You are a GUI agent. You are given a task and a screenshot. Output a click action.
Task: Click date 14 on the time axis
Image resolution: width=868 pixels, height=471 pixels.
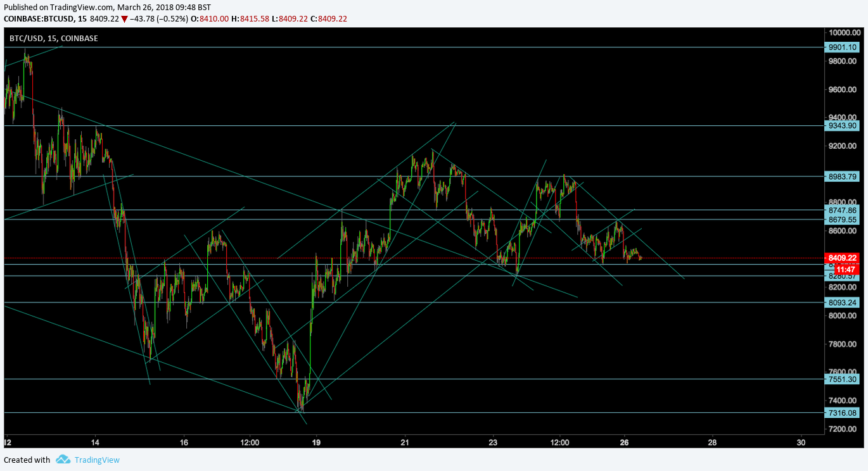(95, 443)
